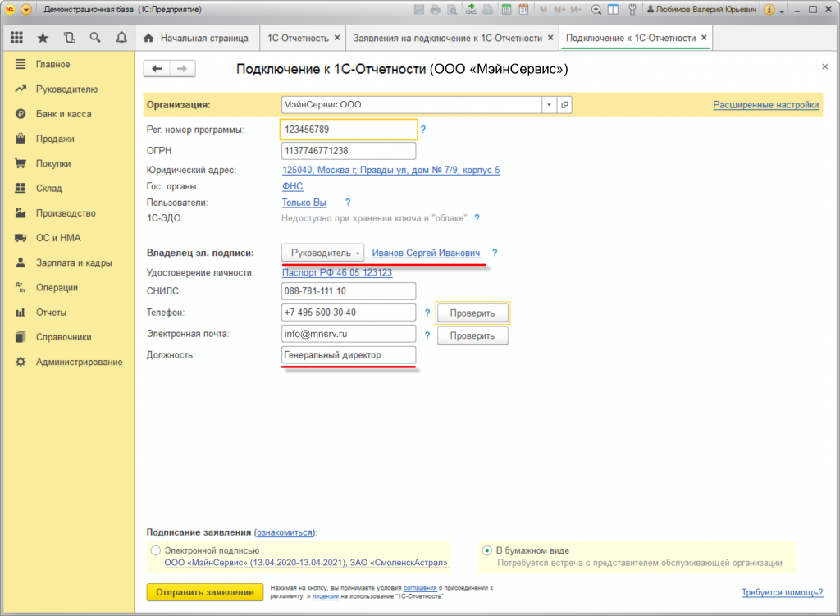Select the 'Электронной подписью' signing option
Image resolution: width=840 pixels, height=616 pixels.
(156, 551)
